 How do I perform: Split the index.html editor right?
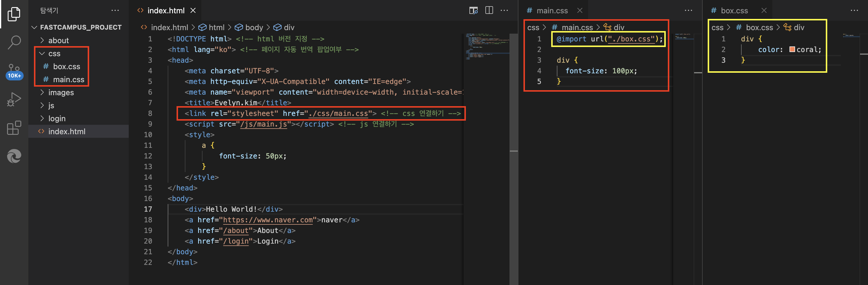pyautogui.click(x=489, y=10)
